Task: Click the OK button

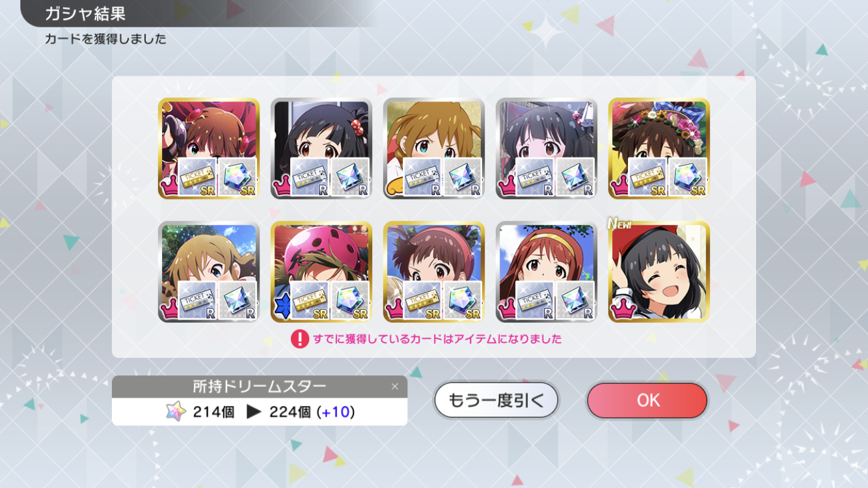Action: [x=647, y=400]
